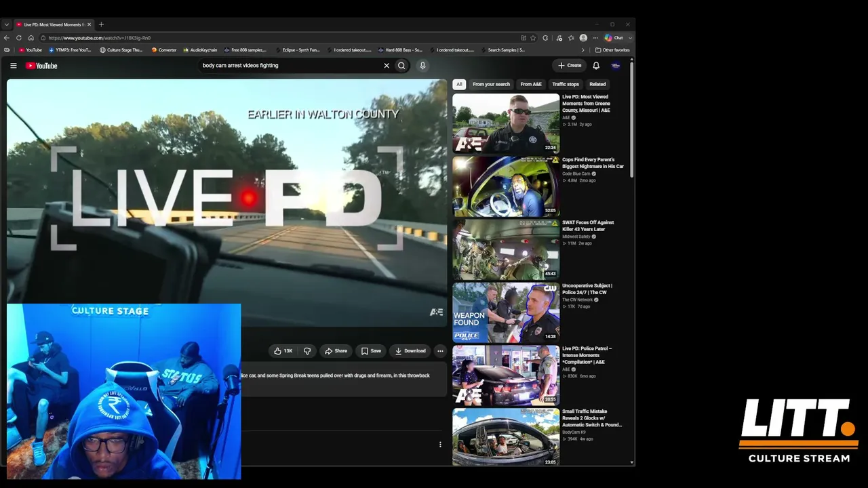Screen dimensions: 868x488
Task: Open The CW Network channel name
Action: pos(577,300)
